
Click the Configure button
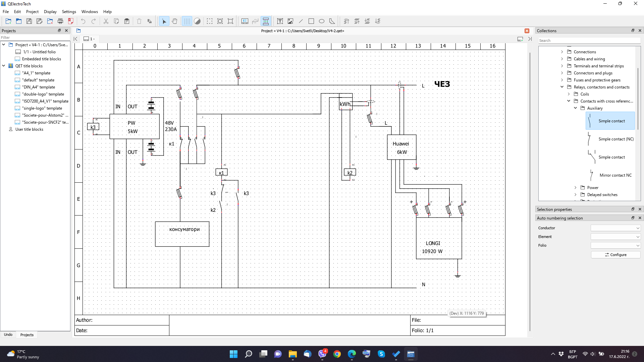point(615,255)
